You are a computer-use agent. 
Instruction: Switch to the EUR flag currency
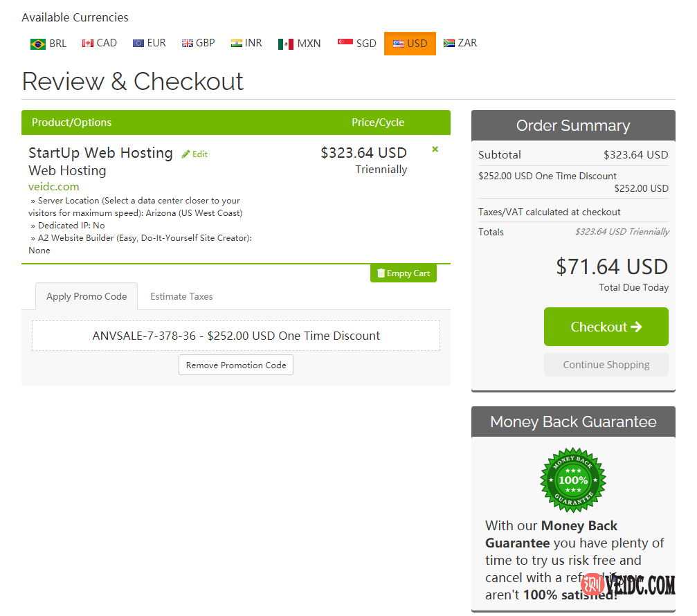click(150, 43)
